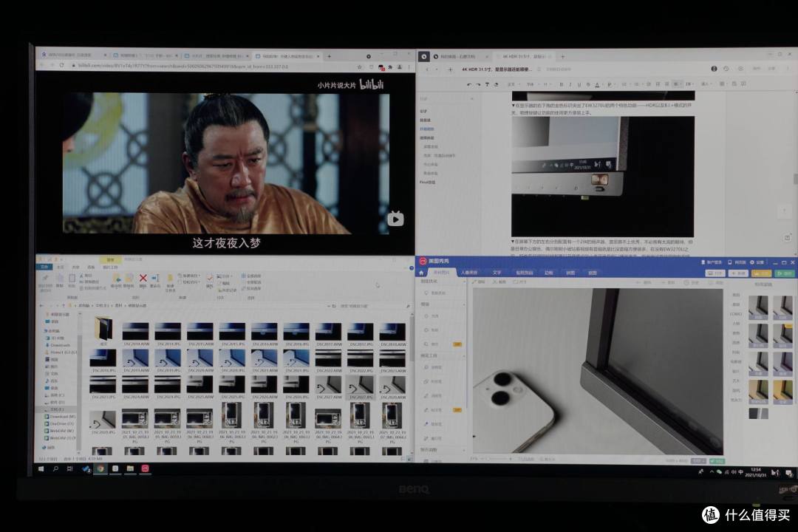Insert a table in the document editor
The width and height of the screenshot is (798, 532).
tap(723, 83)
